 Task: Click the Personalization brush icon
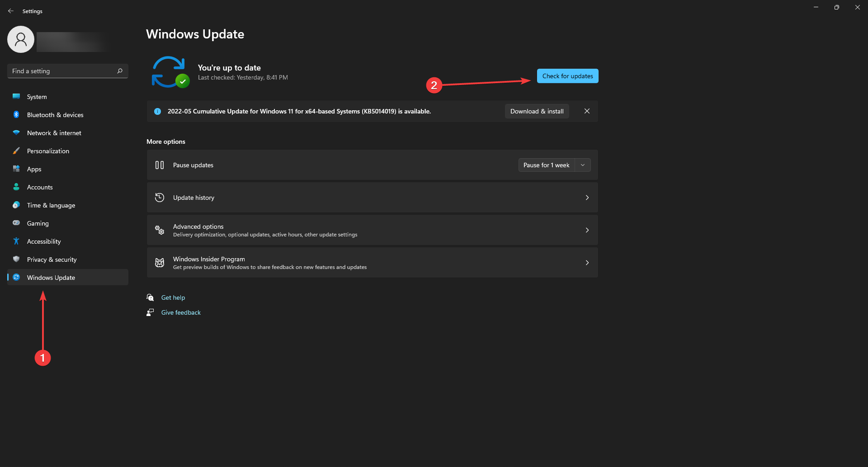point(16,151)
